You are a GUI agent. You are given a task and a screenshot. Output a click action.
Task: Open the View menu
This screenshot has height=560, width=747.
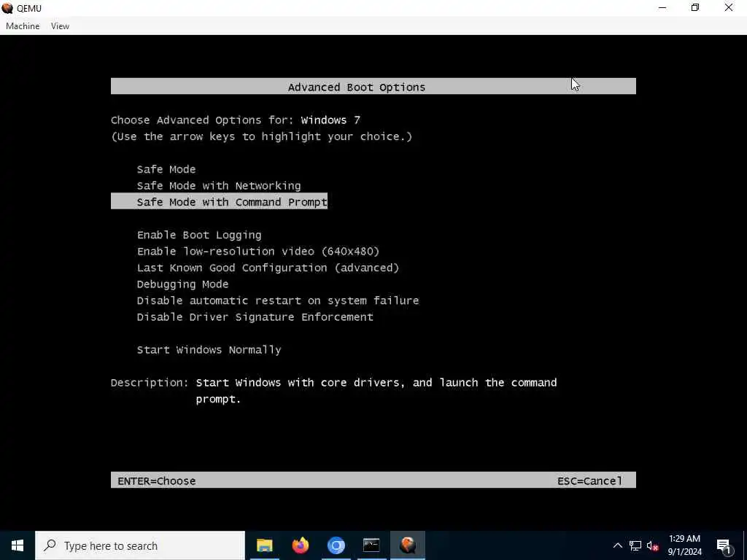click(x=60, y=26)
